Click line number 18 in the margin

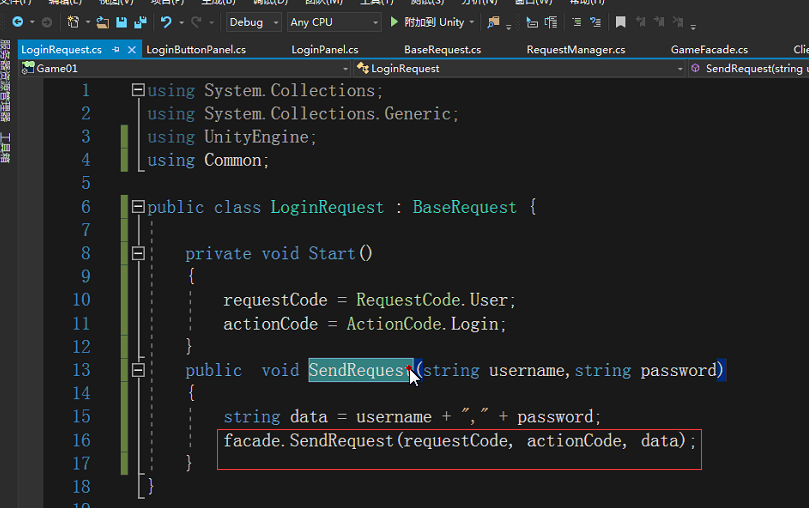pyautogui.click(x=81, y=486)
